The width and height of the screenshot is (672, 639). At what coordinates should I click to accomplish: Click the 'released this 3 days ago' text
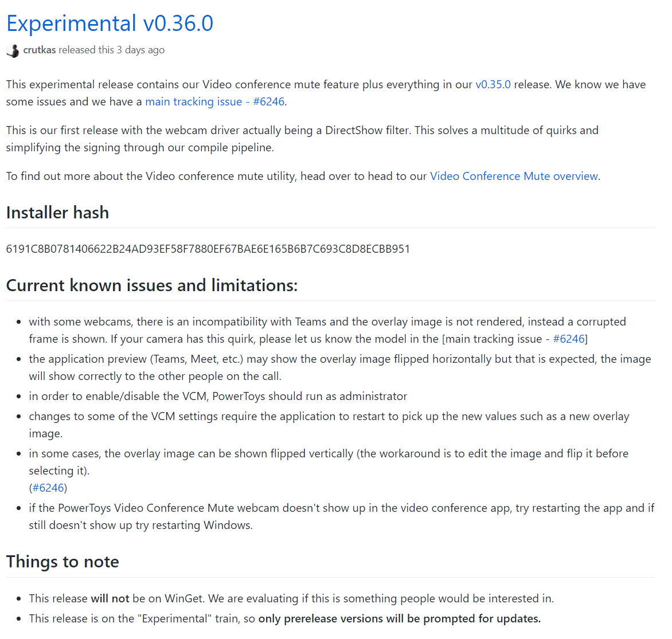(x=111, y=50)
